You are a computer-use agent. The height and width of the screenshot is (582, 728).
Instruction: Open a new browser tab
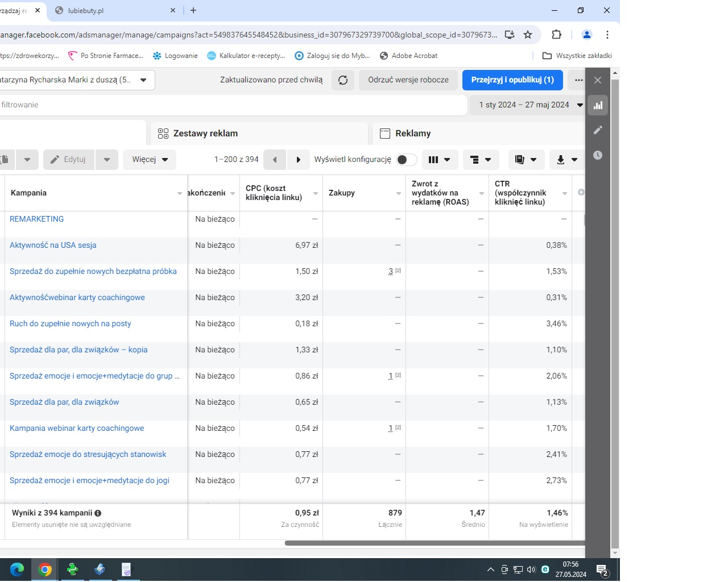193,10
